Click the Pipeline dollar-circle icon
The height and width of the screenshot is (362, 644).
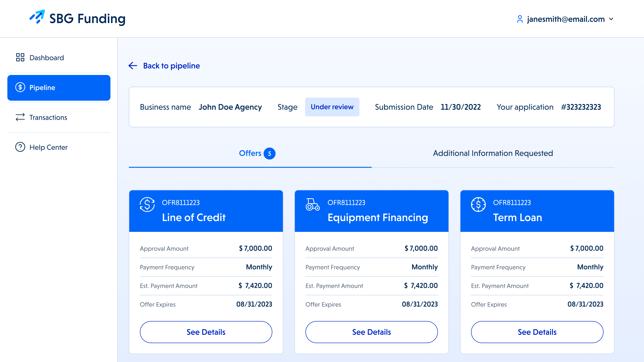pyautogui.click(x=20, y=87)
